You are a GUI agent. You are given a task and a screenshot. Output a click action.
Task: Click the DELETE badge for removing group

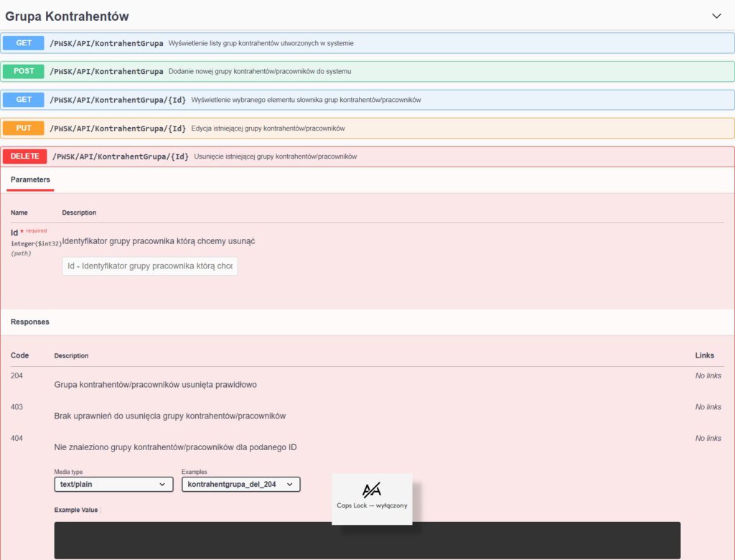24,156
